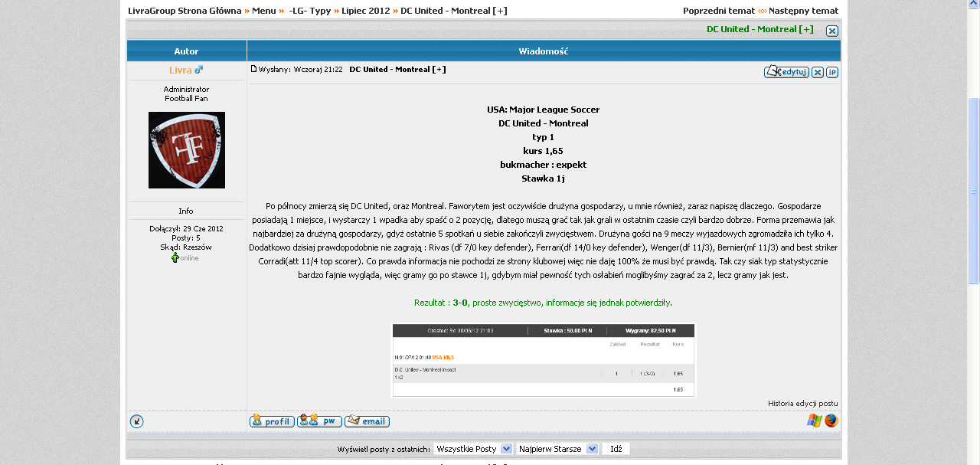This screenshot has height=465, width=980.
Task: Click the Autor column header
Action: [x=187, y=51]
